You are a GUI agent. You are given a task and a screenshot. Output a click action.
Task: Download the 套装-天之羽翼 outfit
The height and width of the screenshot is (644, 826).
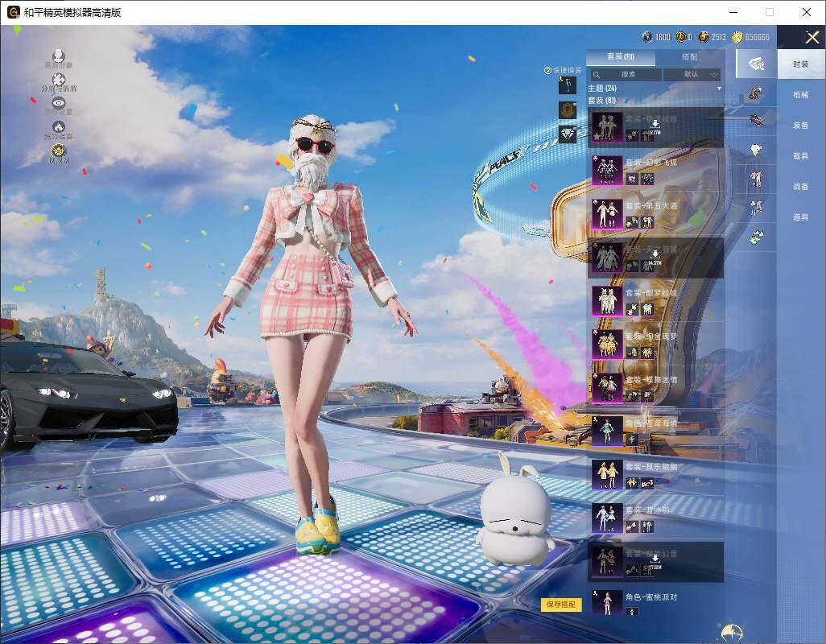click(x=655, y=254)
